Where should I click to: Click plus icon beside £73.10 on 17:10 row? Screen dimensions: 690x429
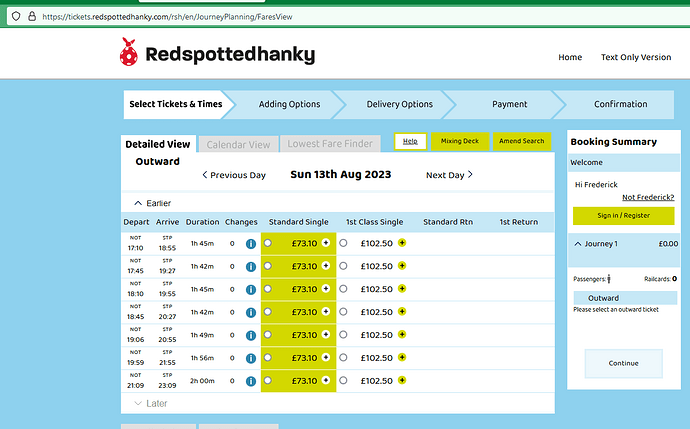[326, 242]
